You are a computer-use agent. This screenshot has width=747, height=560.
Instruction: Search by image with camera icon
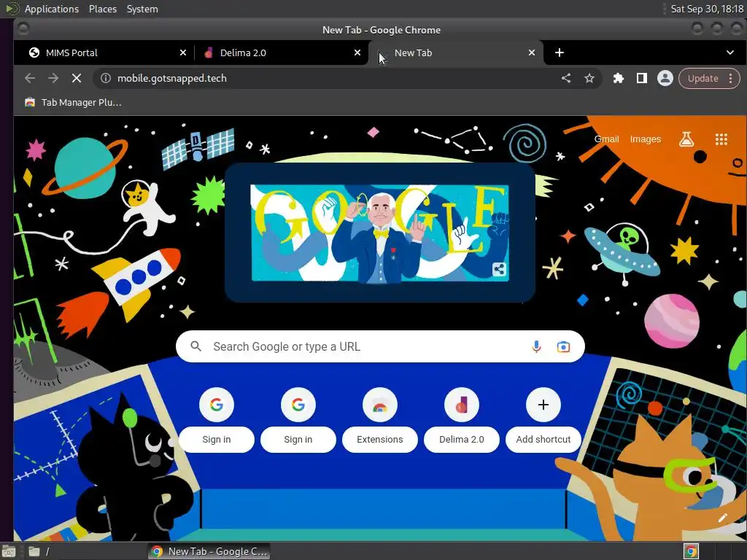[x=563, y=346]
